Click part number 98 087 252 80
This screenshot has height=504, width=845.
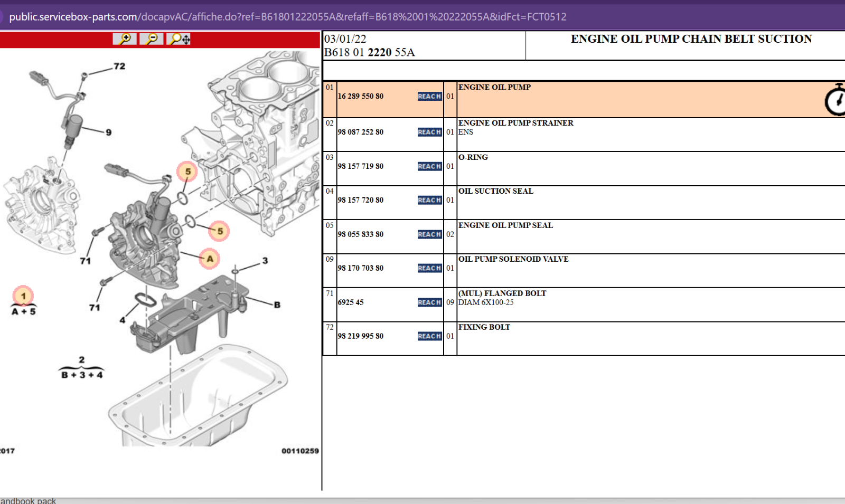(x=361, y=132)
